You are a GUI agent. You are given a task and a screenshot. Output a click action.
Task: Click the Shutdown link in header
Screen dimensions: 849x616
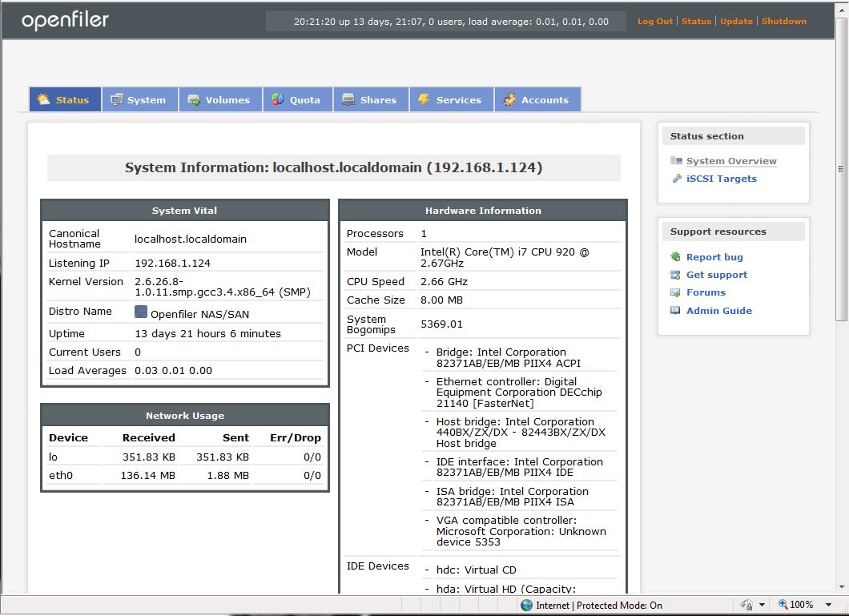[x=783, y=22]
